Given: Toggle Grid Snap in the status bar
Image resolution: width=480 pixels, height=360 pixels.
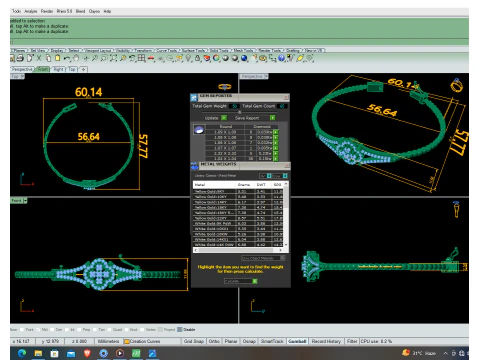Looking at the screenshot, I should tap(194, 341).
